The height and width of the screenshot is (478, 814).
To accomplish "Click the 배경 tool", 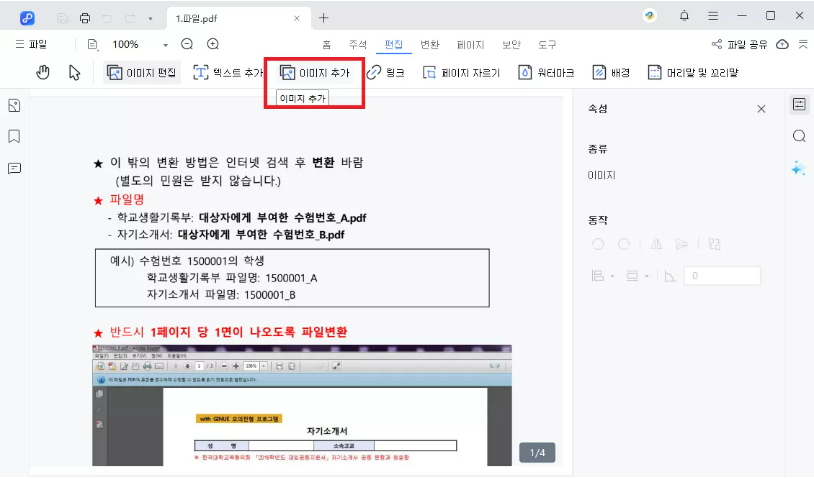I will [612, 73].
